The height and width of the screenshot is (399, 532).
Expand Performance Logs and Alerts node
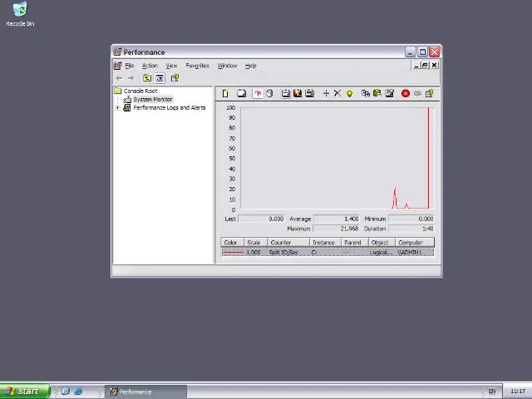pyautogui.click(x=118, y=108)
